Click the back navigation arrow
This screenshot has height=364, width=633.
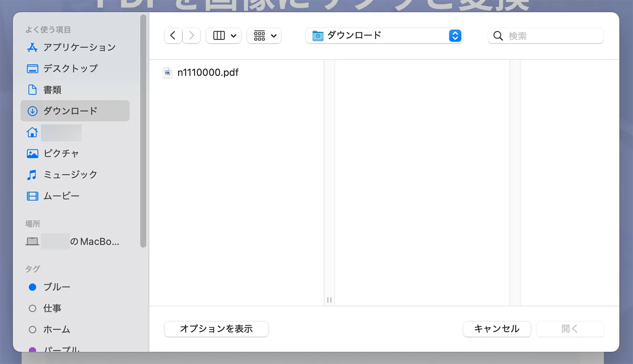[173, 36]
